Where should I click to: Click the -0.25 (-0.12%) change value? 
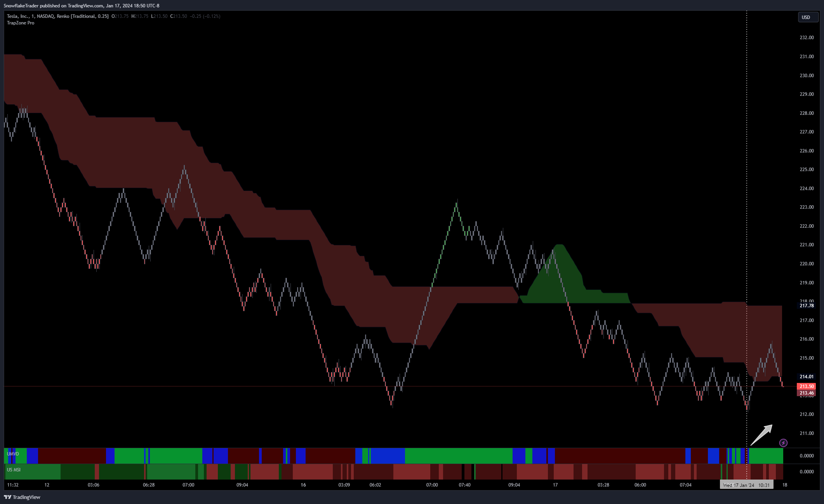(x=205, y=16)
